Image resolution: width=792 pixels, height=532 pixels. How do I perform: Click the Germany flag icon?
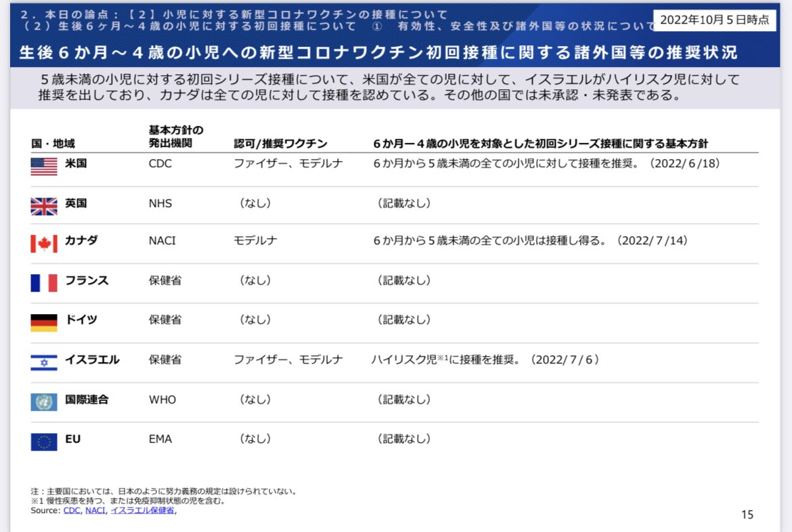point(44,323)
